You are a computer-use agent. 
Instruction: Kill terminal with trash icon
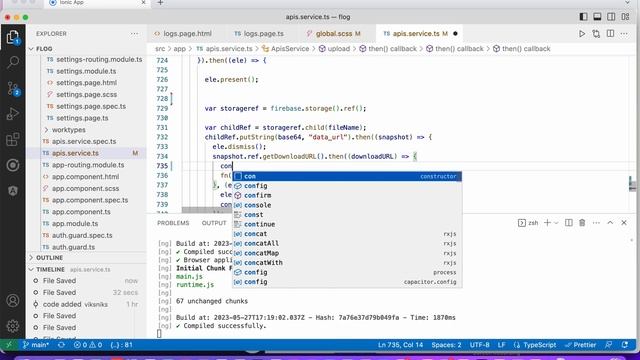point(582,223)
